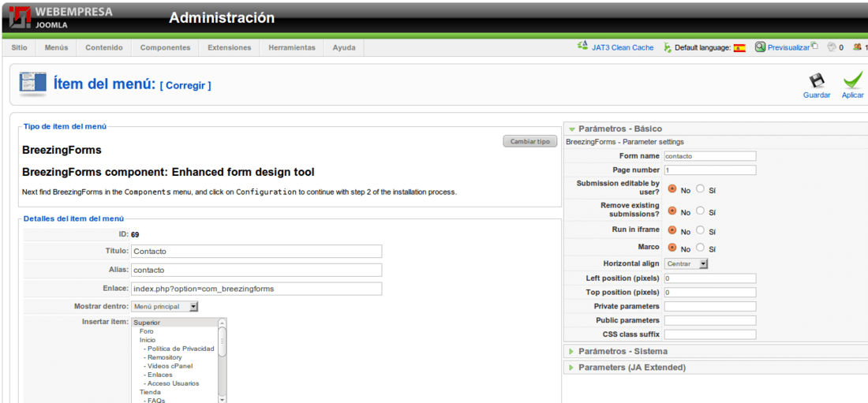Select Inicio in the Insertar ítem list

[148, 340]
